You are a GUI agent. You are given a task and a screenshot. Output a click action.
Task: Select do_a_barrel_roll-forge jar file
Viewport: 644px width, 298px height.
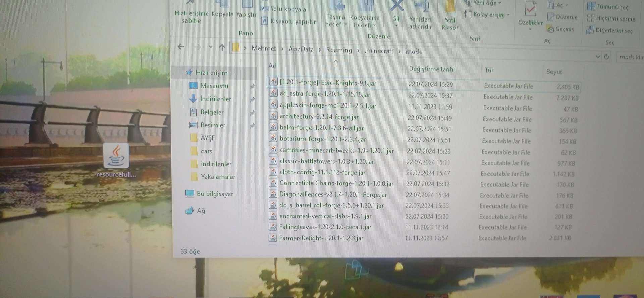[331, 205]
